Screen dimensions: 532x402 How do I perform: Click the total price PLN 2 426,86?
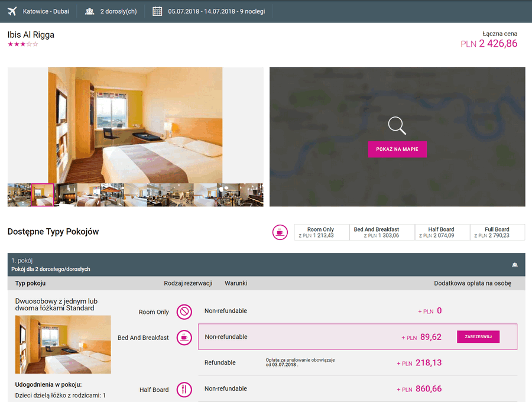pos(489,44)
